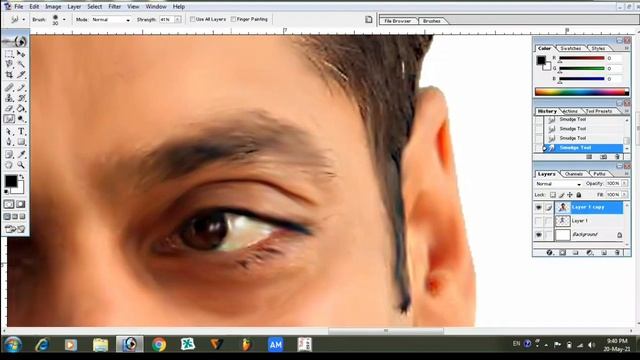Open the layer Fill slider arrow
This screenshot has height=360, width=640.
coord(624,195)
